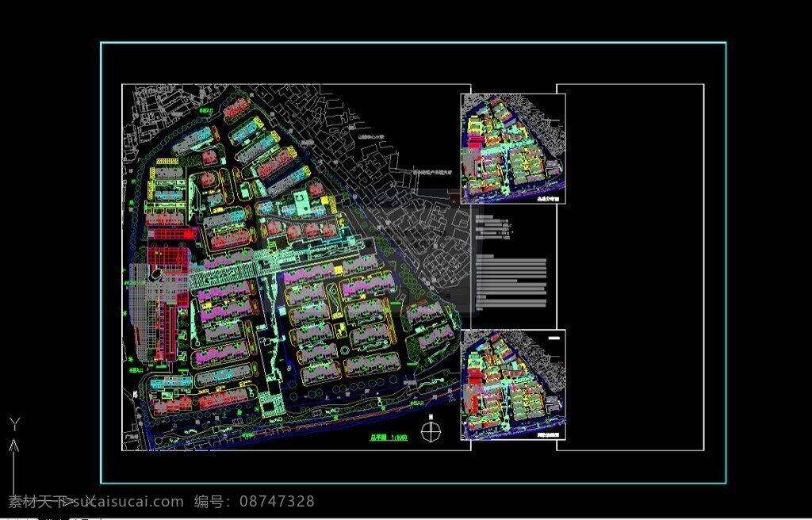Select the empty white-bordered frame at right
The image size is (812, 520).
click(630, 266)
